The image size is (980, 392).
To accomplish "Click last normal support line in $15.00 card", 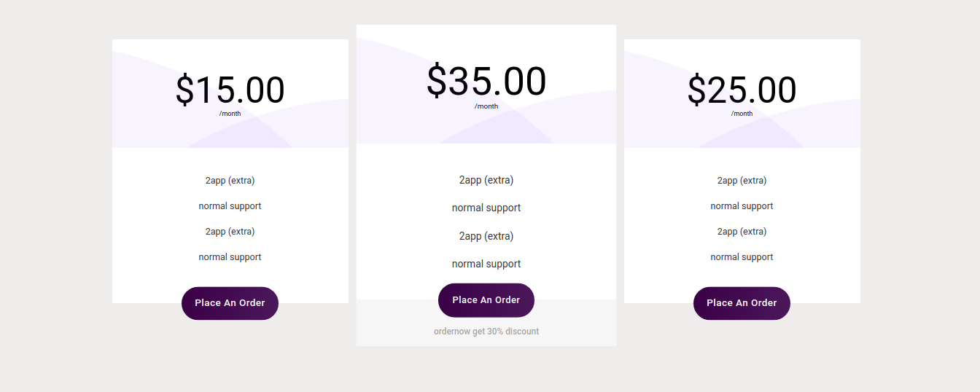I will coord(230,257).
